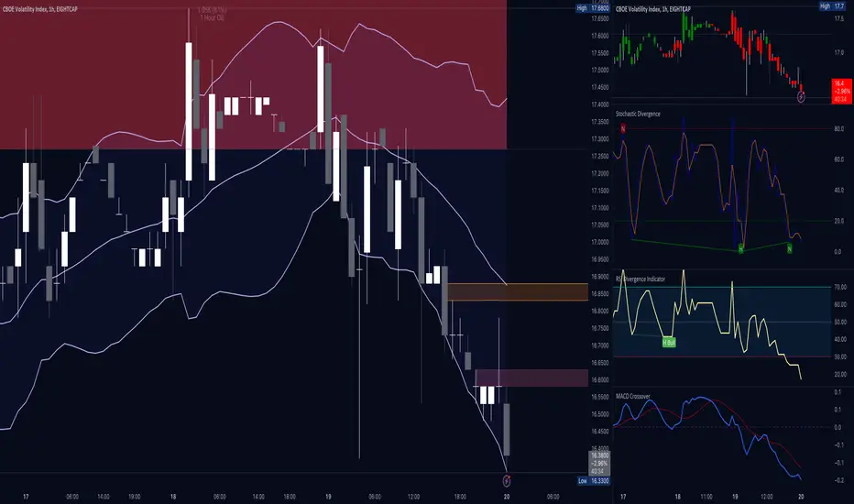Select the red shaded overbought zone on main chart
This screenshot has width=854, height=504.
coord(253,74)
